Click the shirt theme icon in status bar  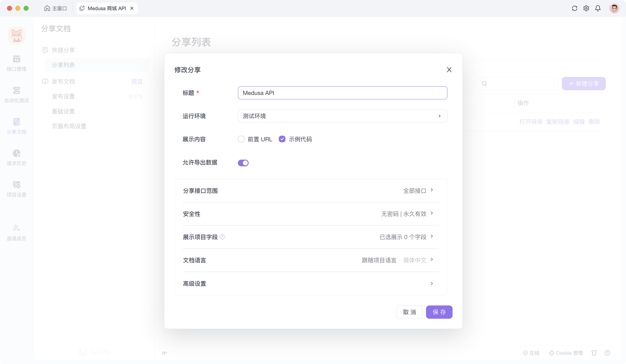[x=594, y=353]
